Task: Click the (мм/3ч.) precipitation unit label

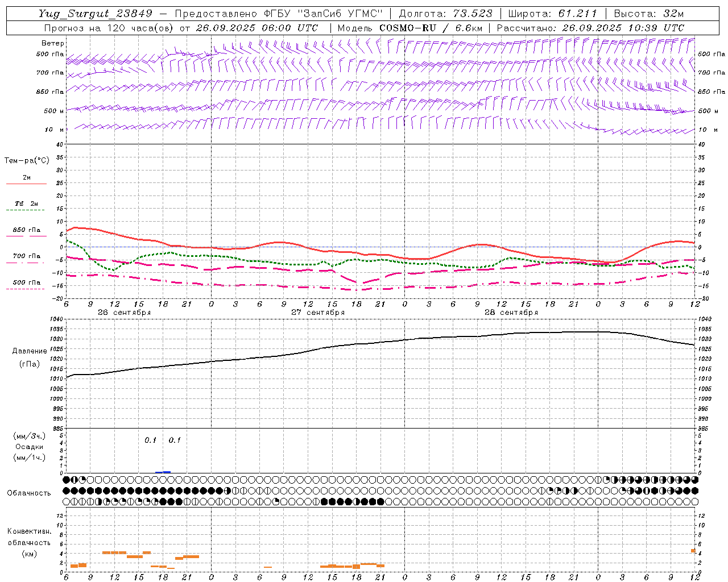Action: tap(30, 436)
